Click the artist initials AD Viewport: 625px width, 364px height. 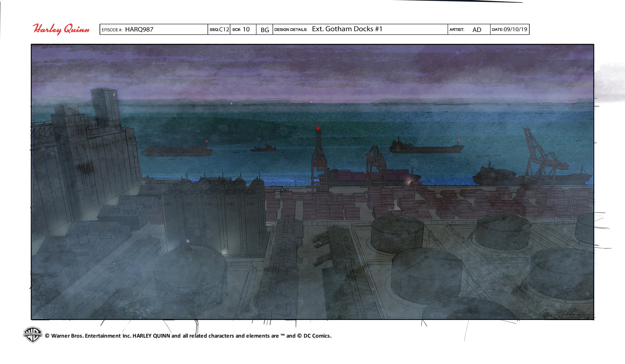tap(477, 30)
